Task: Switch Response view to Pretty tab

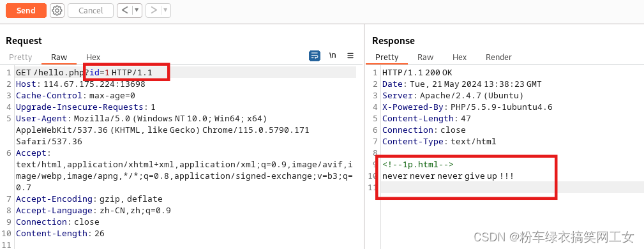Action: pos(387,57)
